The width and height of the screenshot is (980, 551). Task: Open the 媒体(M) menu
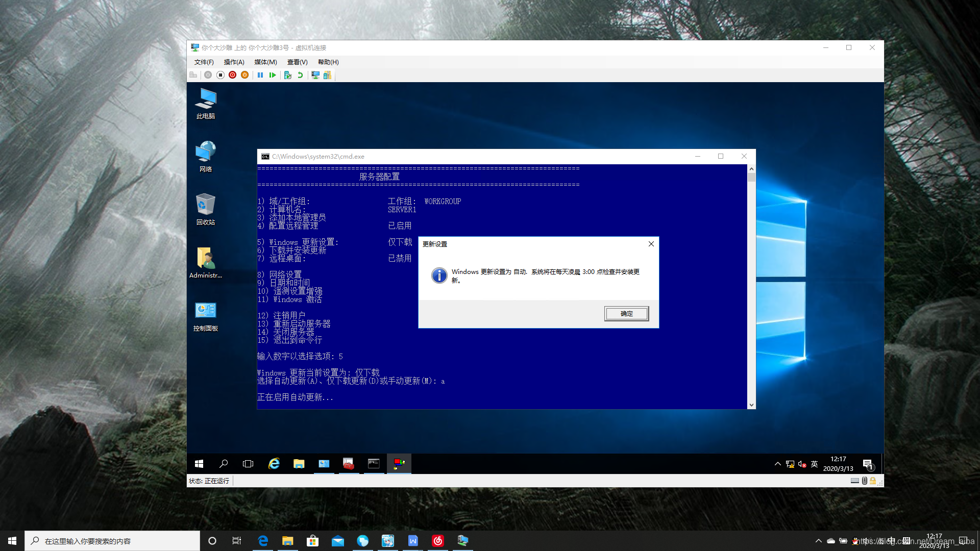265,62
